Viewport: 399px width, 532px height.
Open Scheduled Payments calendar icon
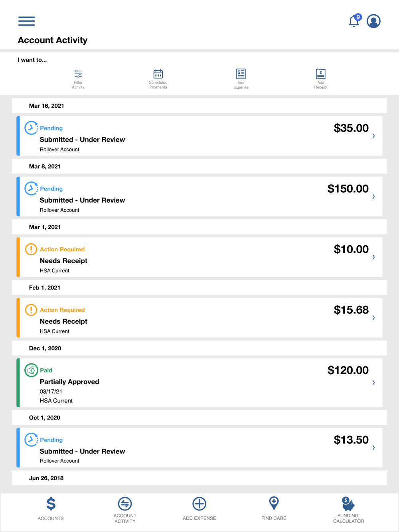click(x=158, y=74)
